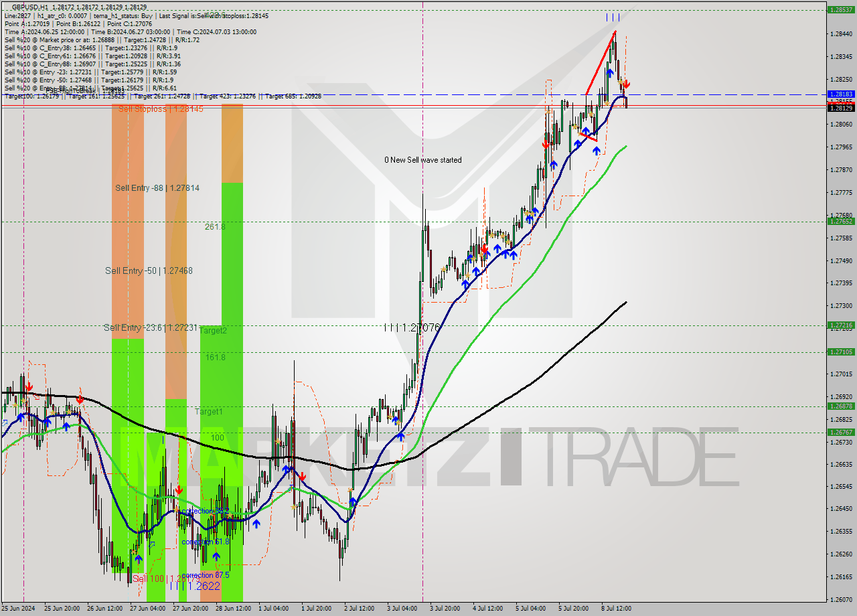Select the blue 1.28183 price tag
The width and height of the screenshot is (857, 616).
(x=840, y=94)
